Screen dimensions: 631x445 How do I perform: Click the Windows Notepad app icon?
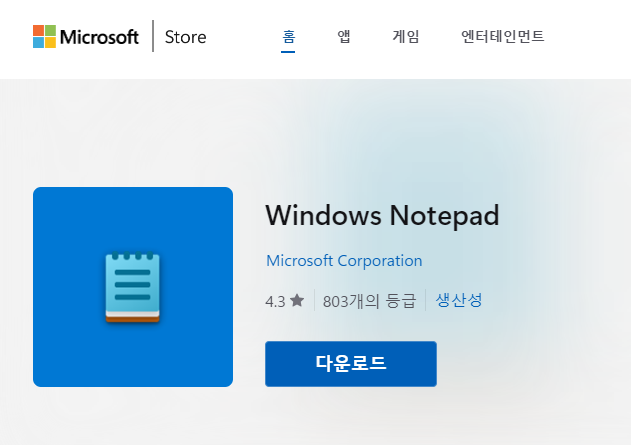133,287
